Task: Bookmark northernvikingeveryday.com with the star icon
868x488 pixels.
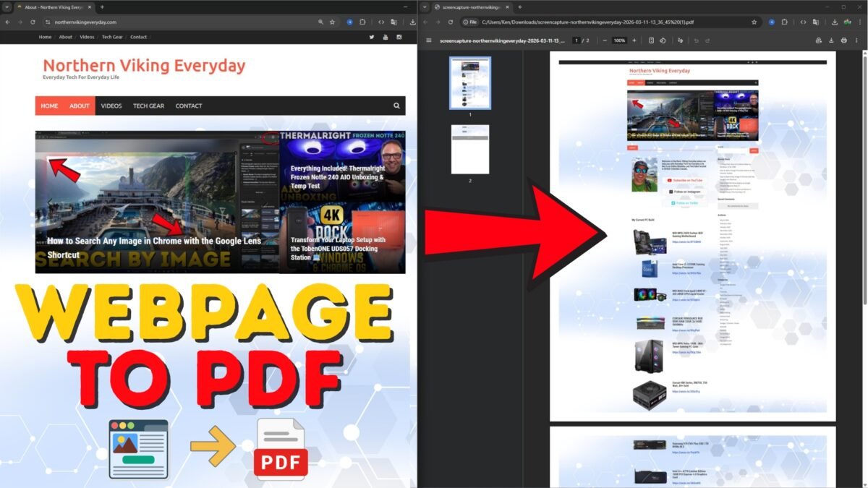Action: click(x=332, y=22)
